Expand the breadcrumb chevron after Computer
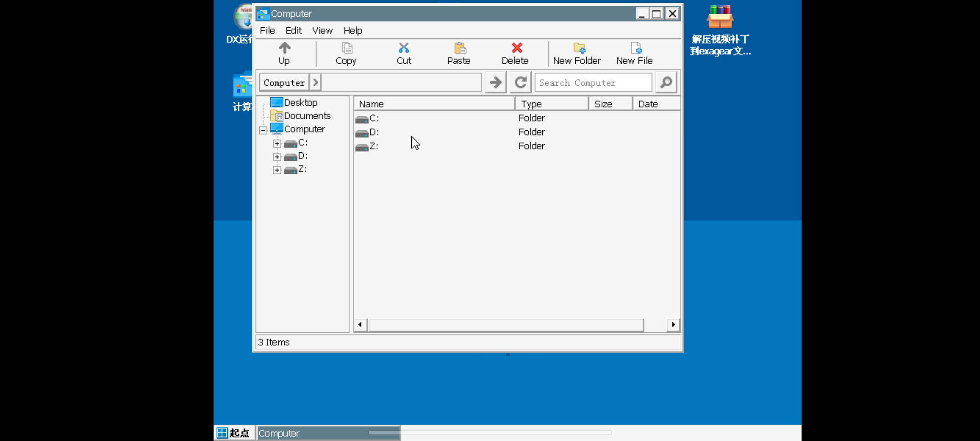Viewport: 980px width, 441px height. 315,83
